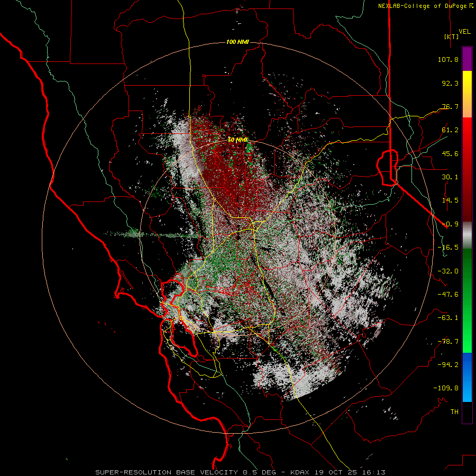Select the -109.8 legend value
Viewport: 476px width, 476px height.
pyautogui.click(x=446, y=388)
